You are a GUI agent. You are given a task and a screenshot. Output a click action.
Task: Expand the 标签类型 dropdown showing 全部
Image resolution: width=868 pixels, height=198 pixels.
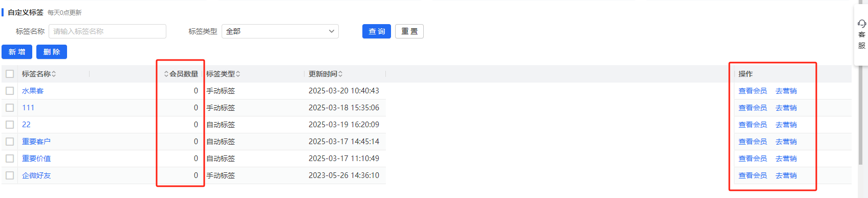[280, 31]
